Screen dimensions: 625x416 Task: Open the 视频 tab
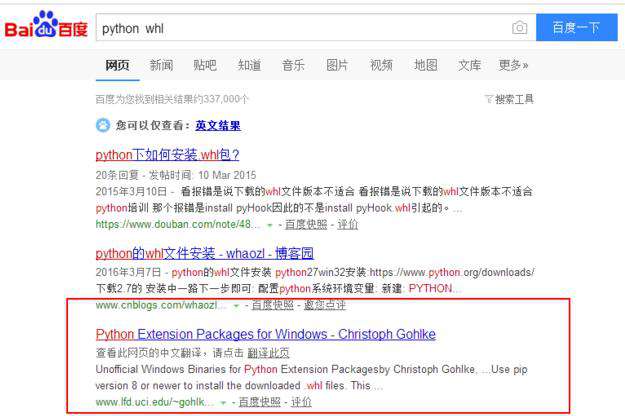(x=381, y=65)
